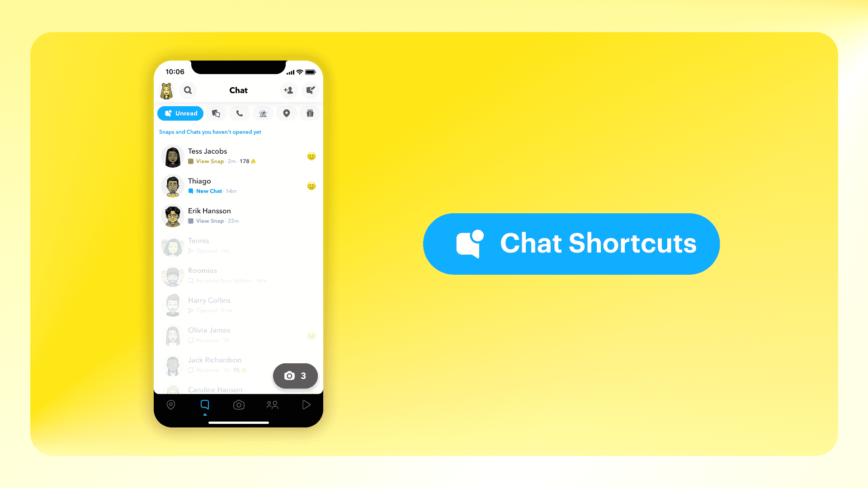The width and height of the screenshot is (868, 488).
Task: Expand the Tennis group chat
Action: point(238,245)
